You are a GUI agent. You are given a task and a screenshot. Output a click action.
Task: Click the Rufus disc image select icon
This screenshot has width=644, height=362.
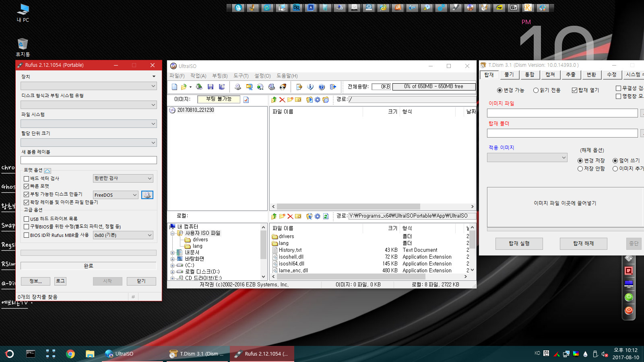pyautogui.click(x=147, y=195)
